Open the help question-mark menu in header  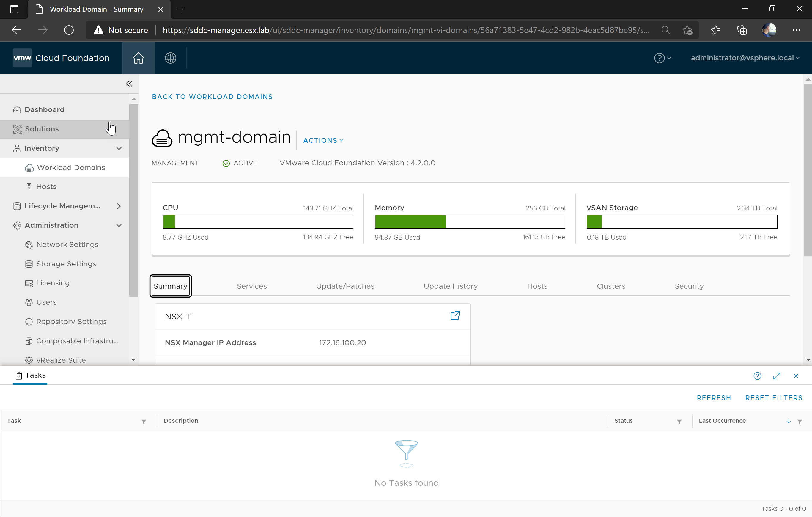pyautogui.click(x=662, y=58)
